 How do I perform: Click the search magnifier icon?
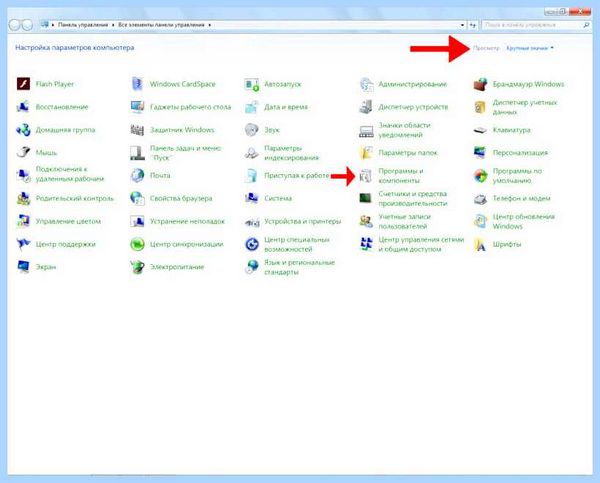586,25
